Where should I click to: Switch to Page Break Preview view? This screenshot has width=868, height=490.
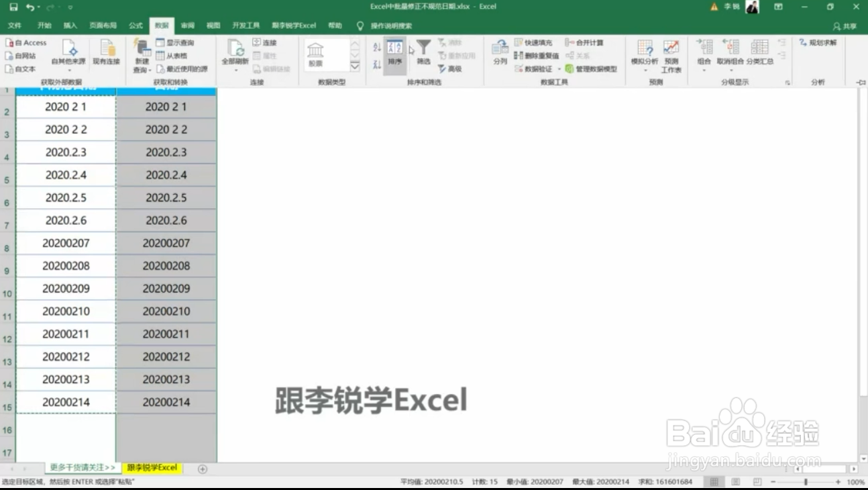point(757,482)
